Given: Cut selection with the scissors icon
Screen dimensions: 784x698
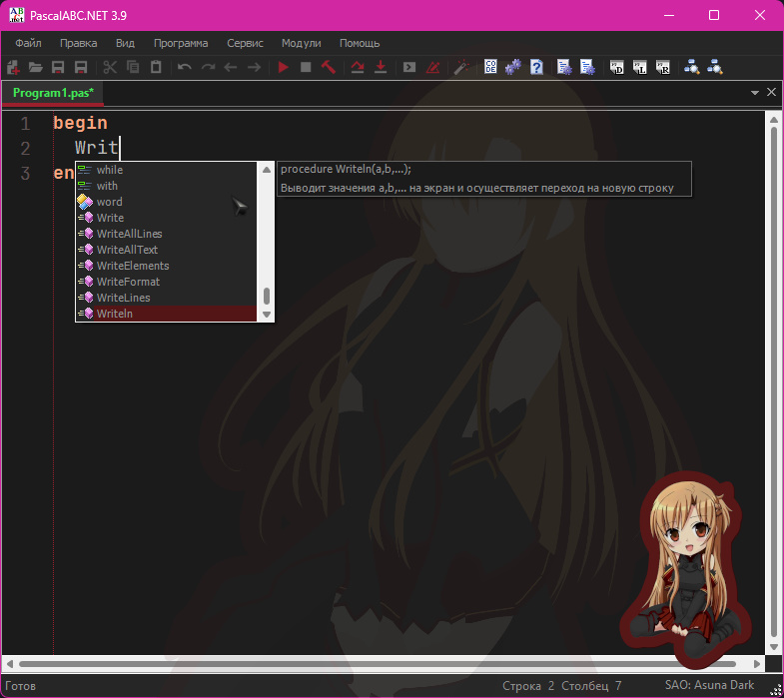Looking at the screenshot, I should pos(110,67).
